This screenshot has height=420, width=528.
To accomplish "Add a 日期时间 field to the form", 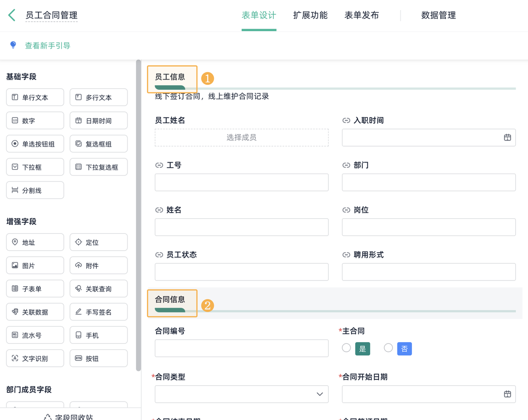I will point(99,120).
